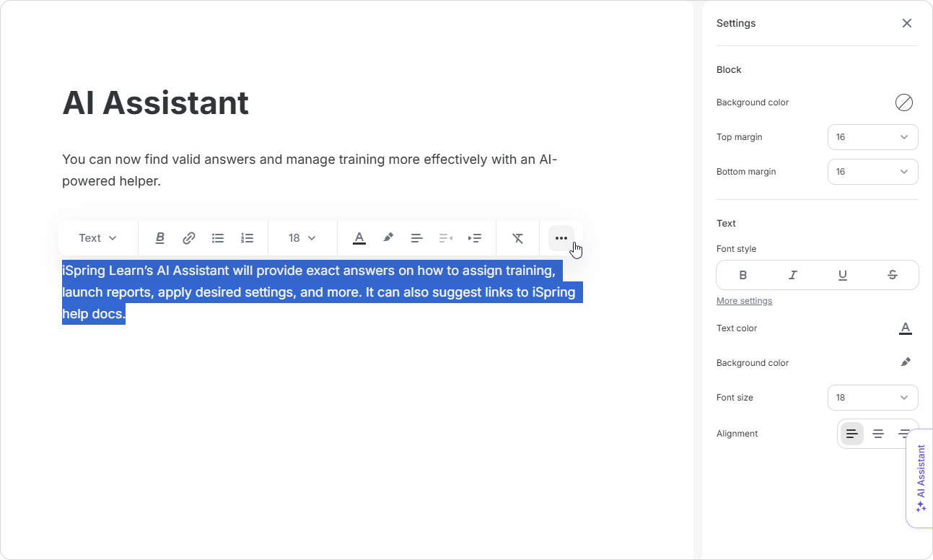
Task: Set alignment to right in Settings
Action: coord(903,434)
